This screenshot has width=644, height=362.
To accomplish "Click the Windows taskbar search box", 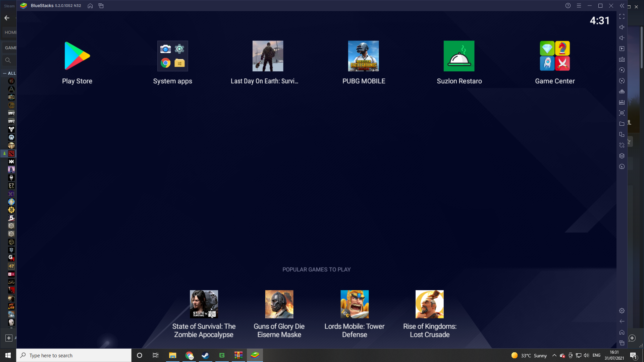I will point(74,355).
